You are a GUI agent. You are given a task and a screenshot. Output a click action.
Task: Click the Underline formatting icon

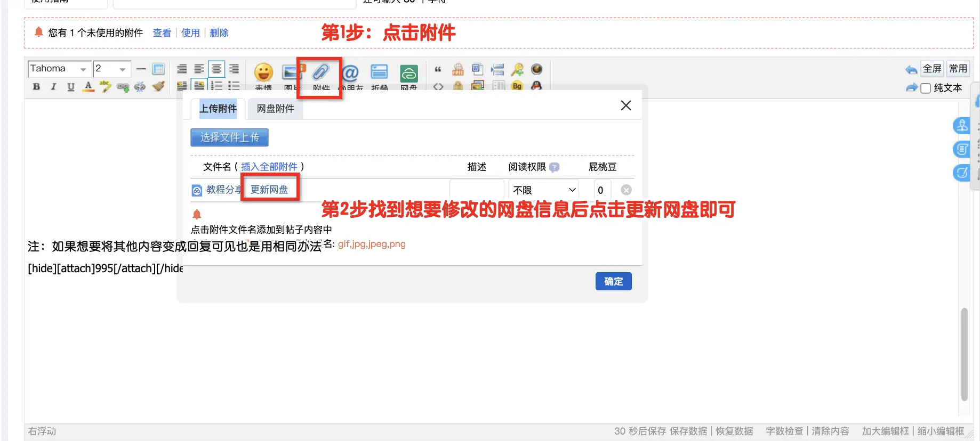71,86
